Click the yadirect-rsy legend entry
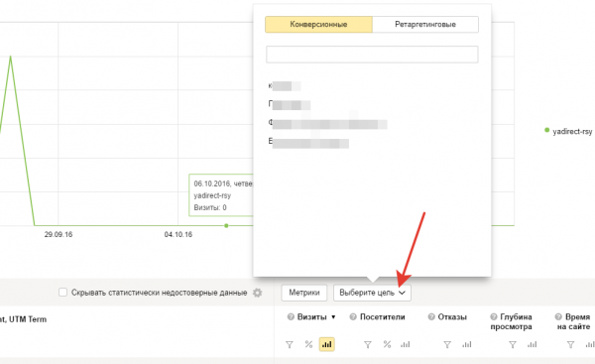Image resolution: width=595 pixels, height=364 pixels. pyautogui.click(x=568, y=131)
